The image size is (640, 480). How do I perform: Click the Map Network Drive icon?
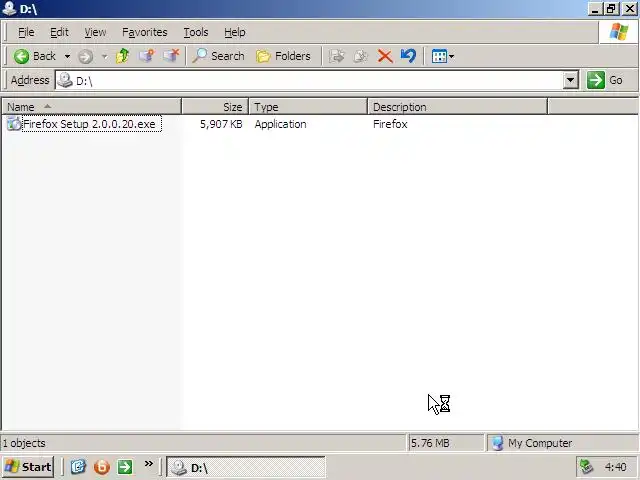147,56
